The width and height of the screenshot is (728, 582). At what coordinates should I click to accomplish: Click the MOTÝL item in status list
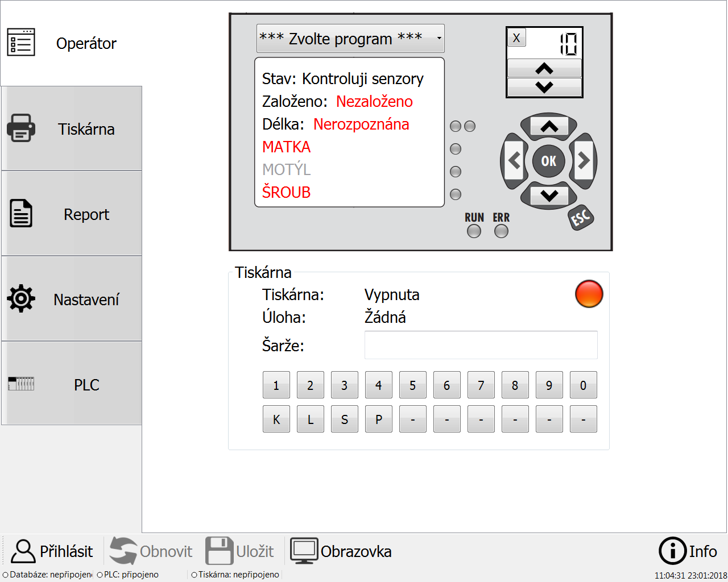tap(287, 169)
